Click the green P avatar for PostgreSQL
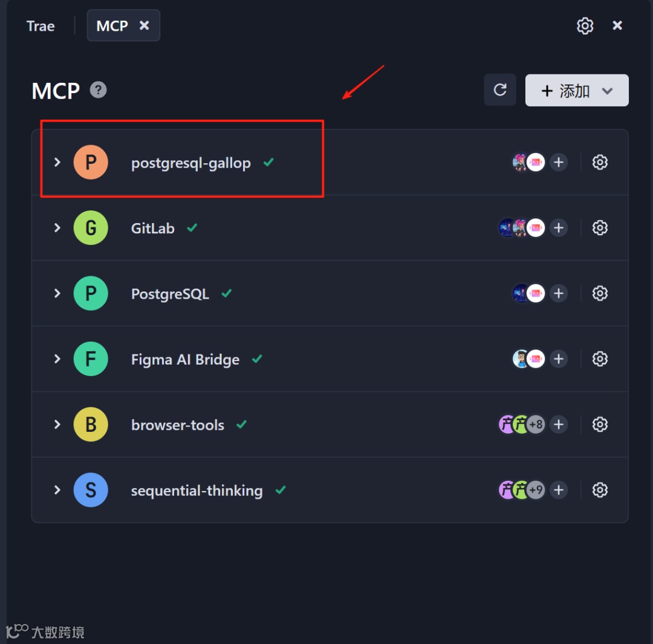 point(91,293)
